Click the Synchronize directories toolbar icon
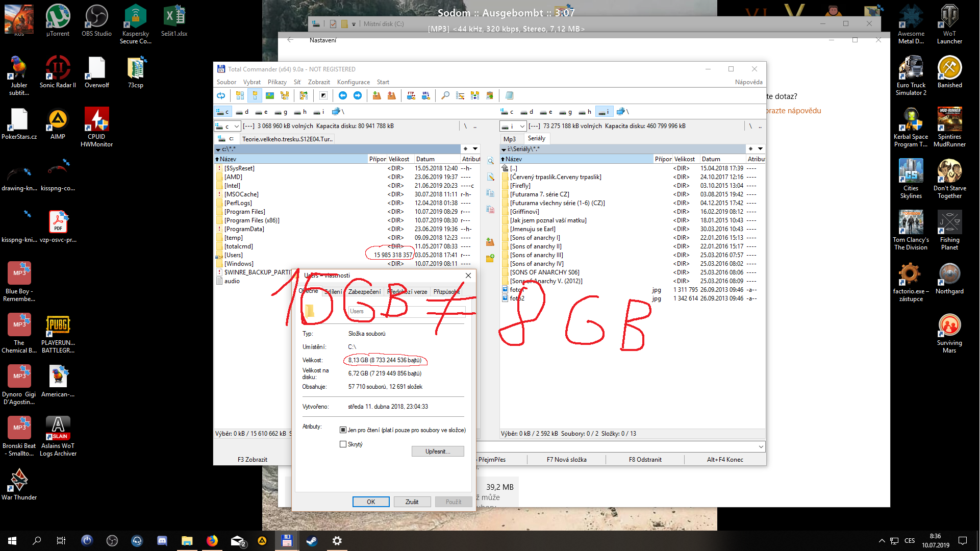Screen dimensions: 980x551 [x=475, y=95]
